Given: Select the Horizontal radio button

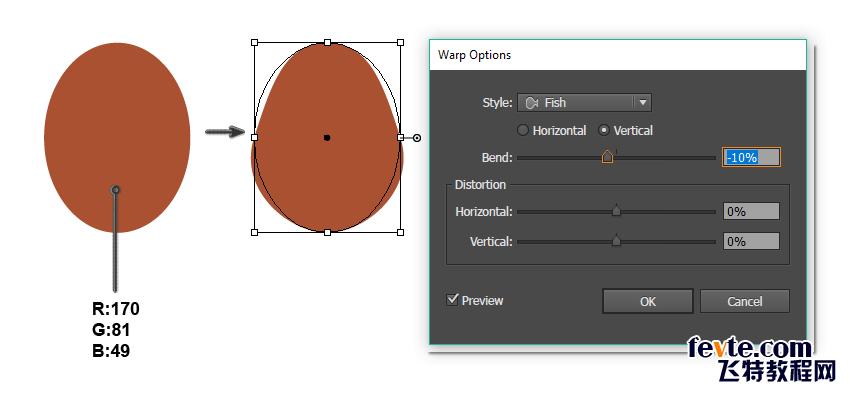Looking at the screenshot, I should coord(523,131).
